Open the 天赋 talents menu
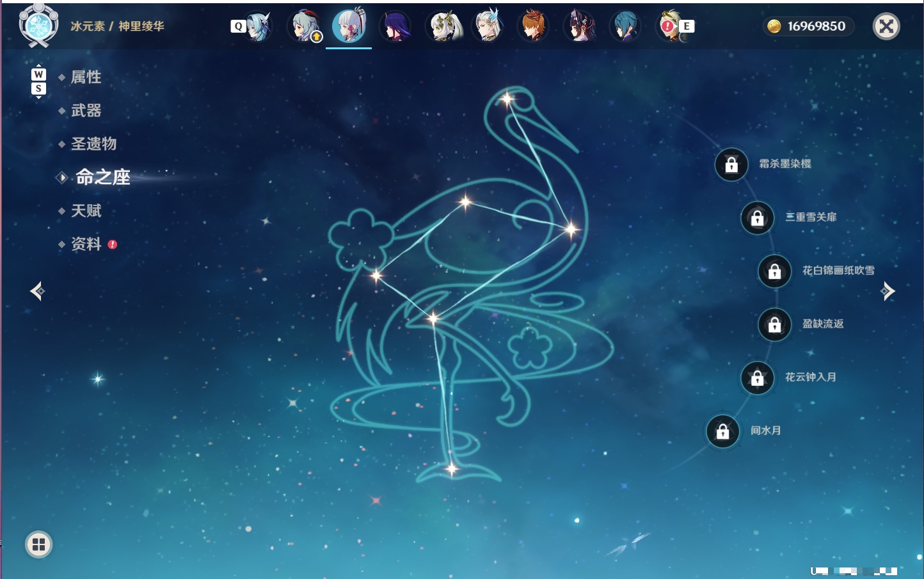Viewport: 924px width, 579px height. (86, 210)
